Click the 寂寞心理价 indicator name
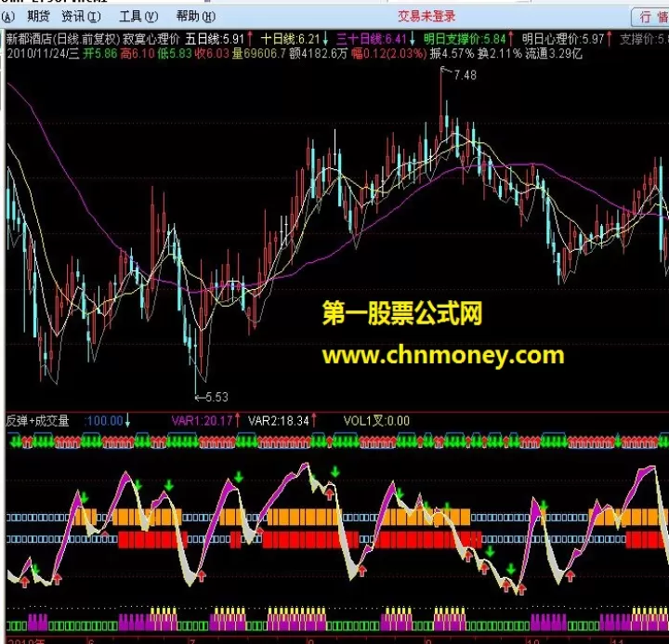The image size is (669, 644). [151, 40]
